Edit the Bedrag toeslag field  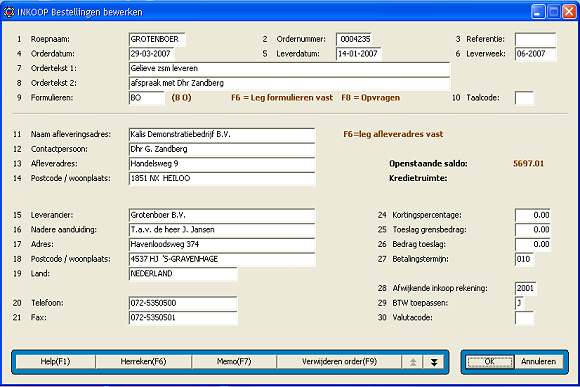533,244
